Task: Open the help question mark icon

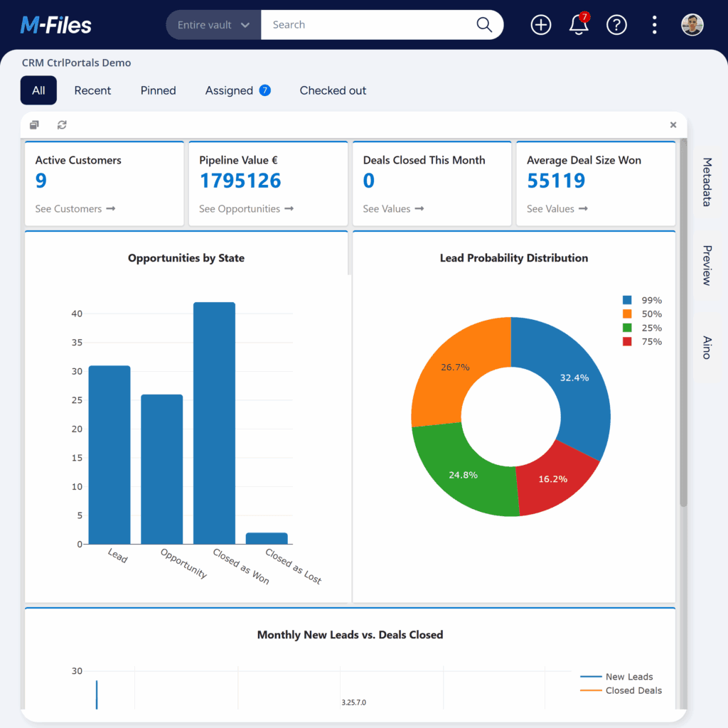Action: click(616, 25)
